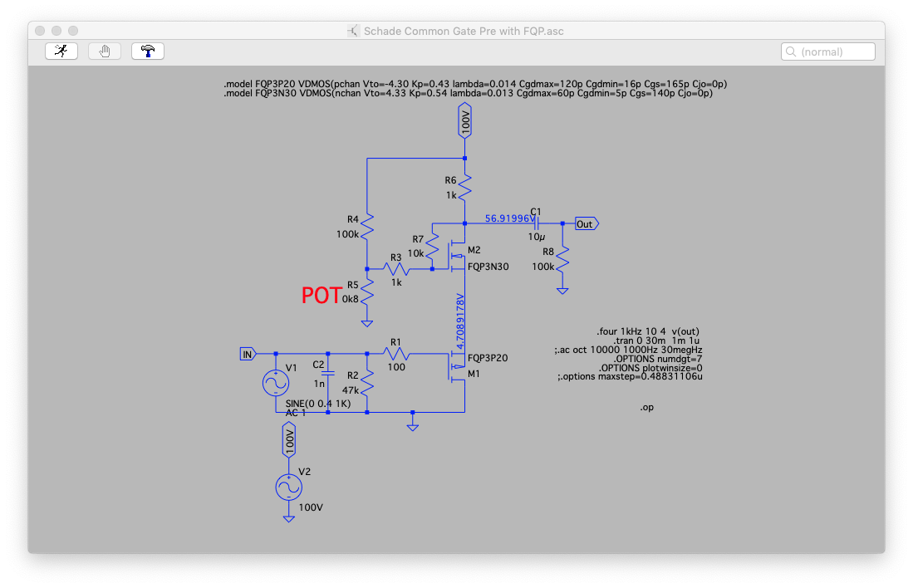Click the ;.options maxstep comment line

click(x=630, y=377)
